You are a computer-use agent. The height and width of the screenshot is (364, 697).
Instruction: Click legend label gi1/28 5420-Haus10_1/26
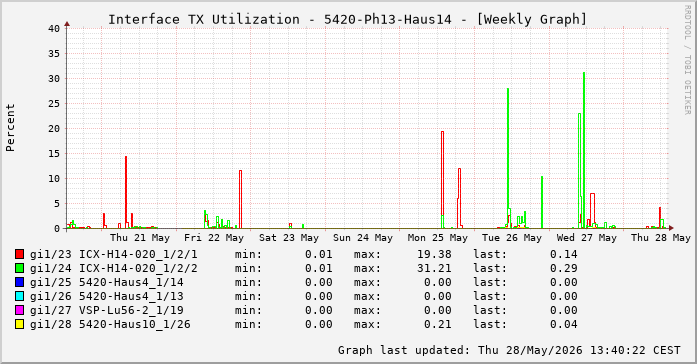(110, 324)
